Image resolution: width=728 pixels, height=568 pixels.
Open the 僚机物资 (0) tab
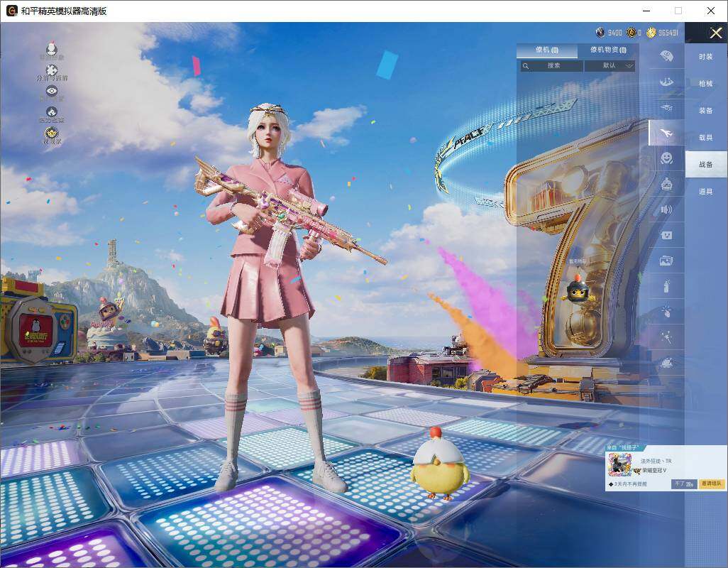608,50
